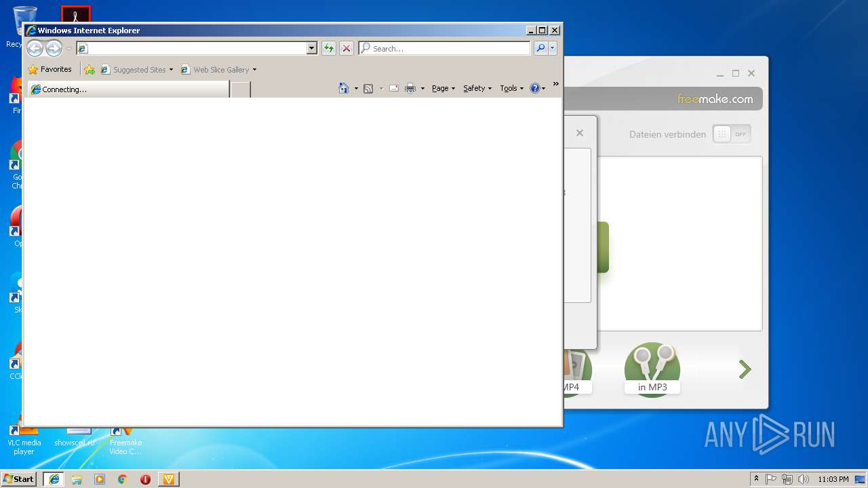Click the Home icon in command bar

point(344,88)
